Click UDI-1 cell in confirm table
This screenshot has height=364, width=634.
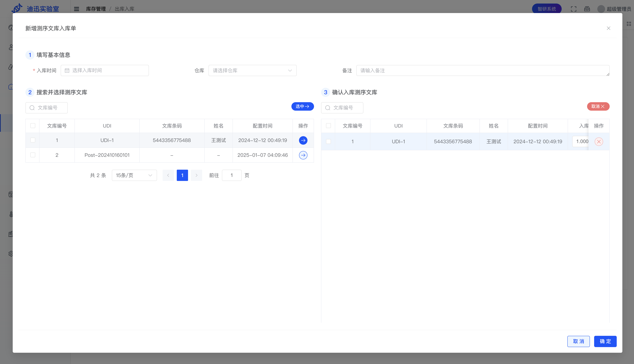(398, 141)
